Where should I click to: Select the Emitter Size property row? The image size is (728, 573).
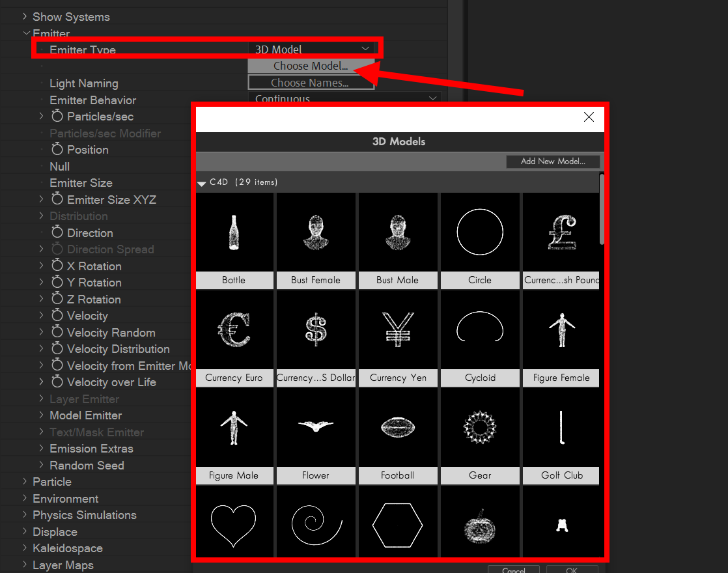tap(81, 183)
